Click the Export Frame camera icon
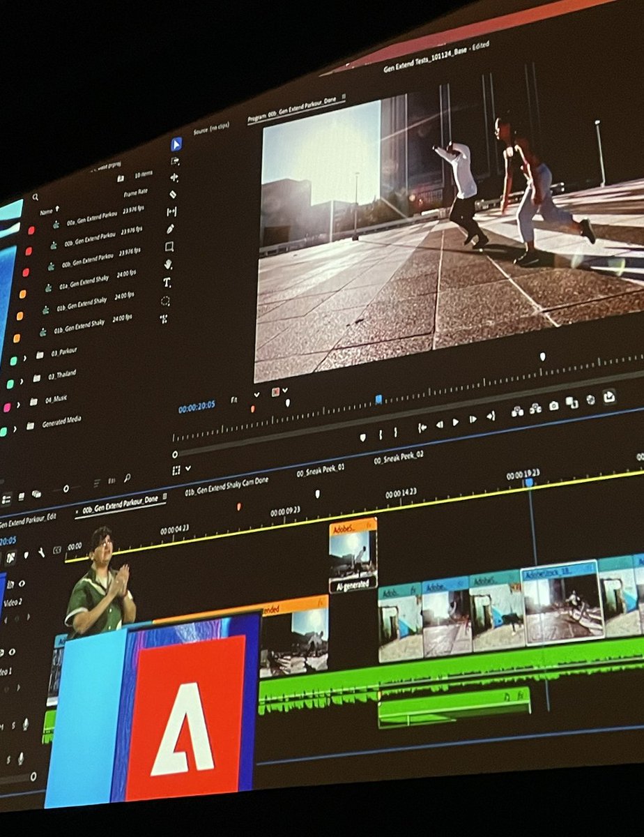 click(553, 405)
